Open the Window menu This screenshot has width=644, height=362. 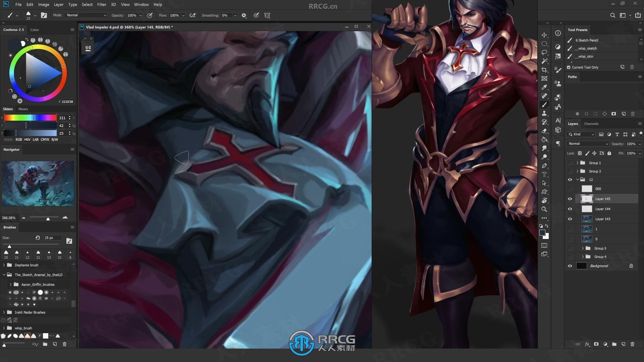click(x=141, y=4)
